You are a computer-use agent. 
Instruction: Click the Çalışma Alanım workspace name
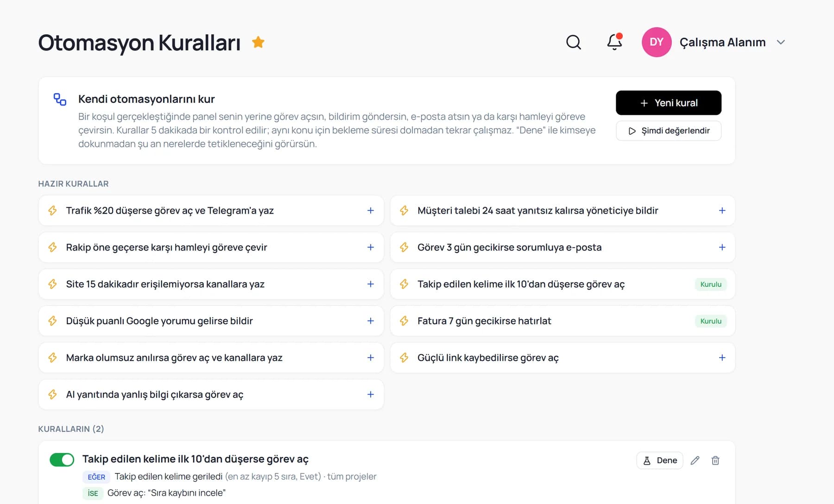coord(722,42)
